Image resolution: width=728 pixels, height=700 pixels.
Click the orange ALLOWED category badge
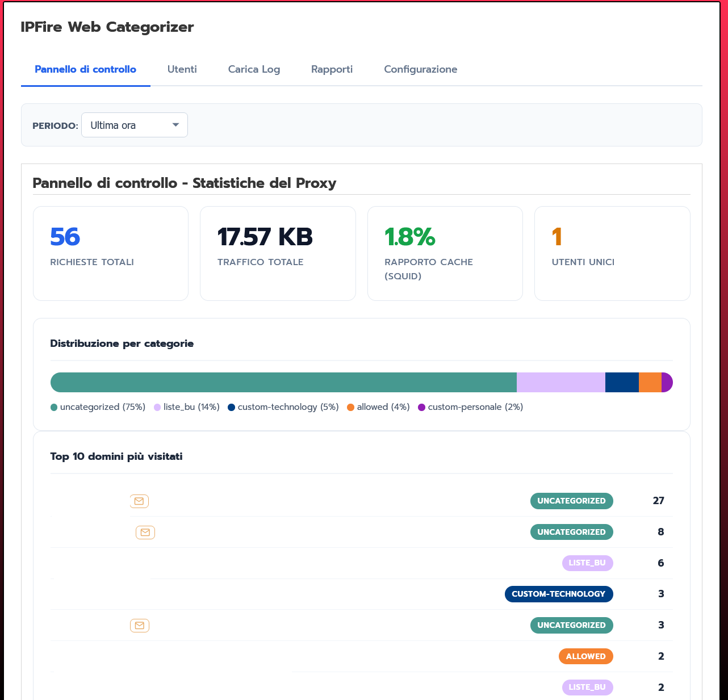click(585, 657)
